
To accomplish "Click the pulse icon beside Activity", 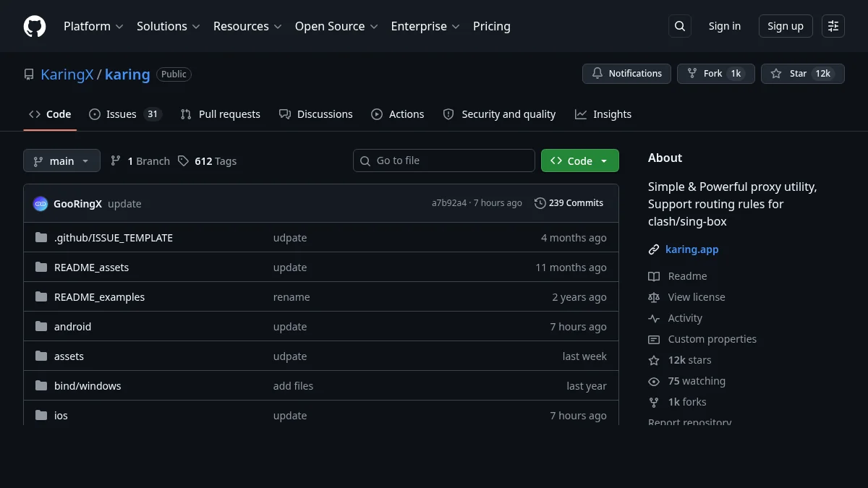I will 654,318.
